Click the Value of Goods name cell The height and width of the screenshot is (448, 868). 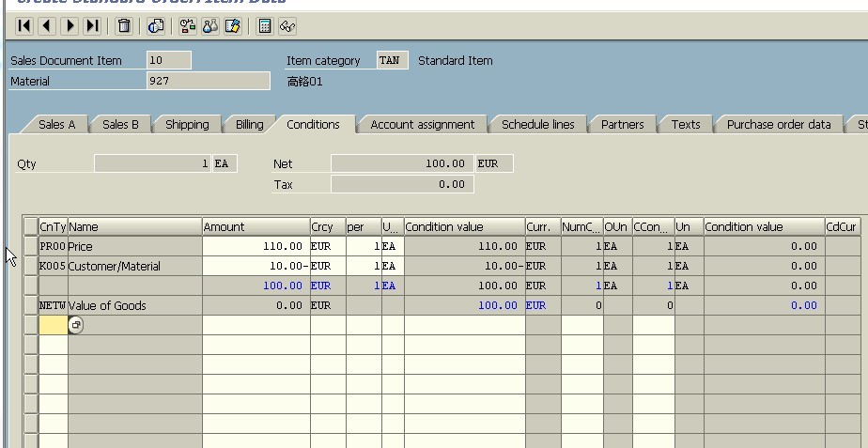tap(134, 305)
